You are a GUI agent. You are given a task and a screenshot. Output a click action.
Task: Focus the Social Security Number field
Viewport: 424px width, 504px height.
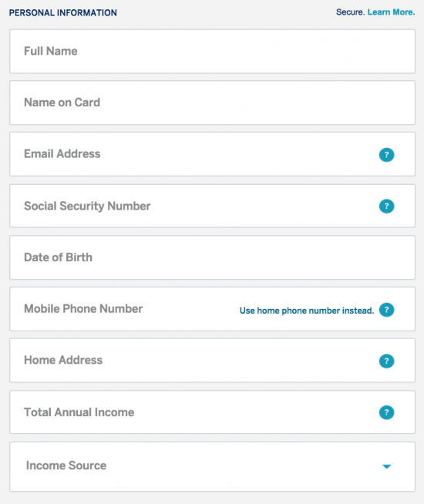click(212, 206)
